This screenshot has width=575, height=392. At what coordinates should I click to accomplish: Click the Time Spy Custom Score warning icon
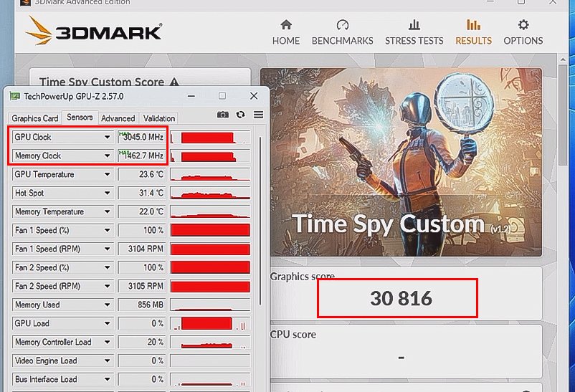174,82
